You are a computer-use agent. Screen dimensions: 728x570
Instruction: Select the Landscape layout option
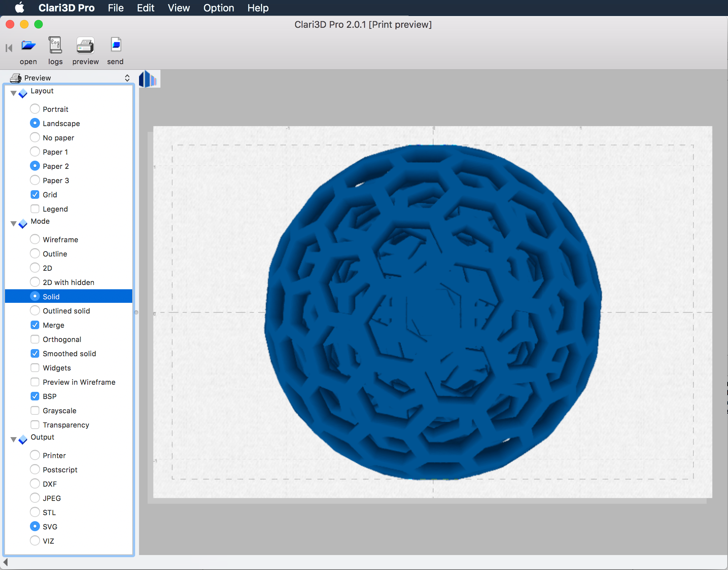pos(35,123)
